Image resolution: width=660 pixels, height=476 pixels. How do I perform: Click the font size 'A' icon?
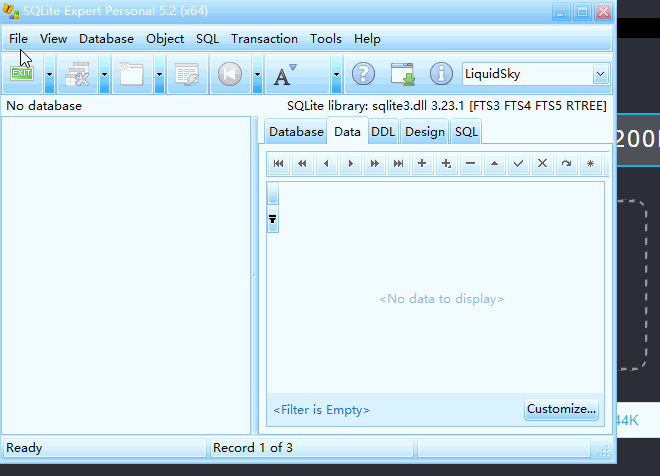[x=285, y=75]
